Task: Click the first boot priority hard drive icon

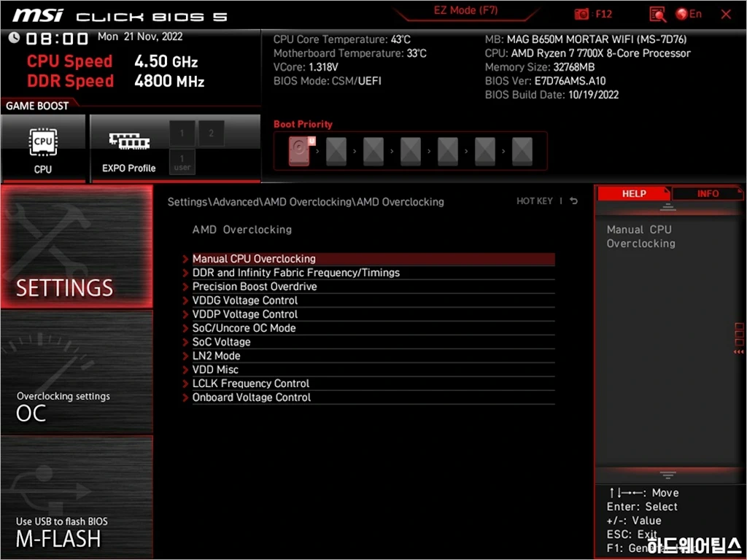Action: 301,151
